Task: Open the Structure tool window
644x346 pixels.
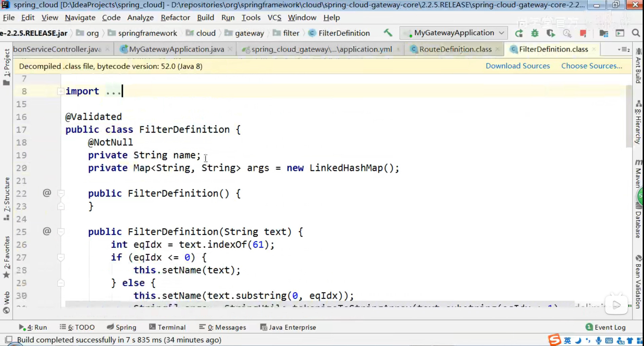Action: click(x=6, y=199)
